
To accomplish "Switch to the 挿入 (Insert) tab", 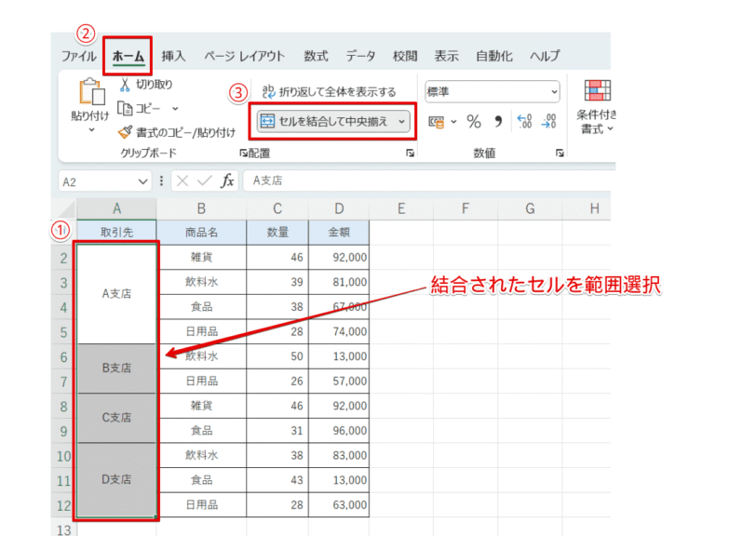I will (173, 57).
